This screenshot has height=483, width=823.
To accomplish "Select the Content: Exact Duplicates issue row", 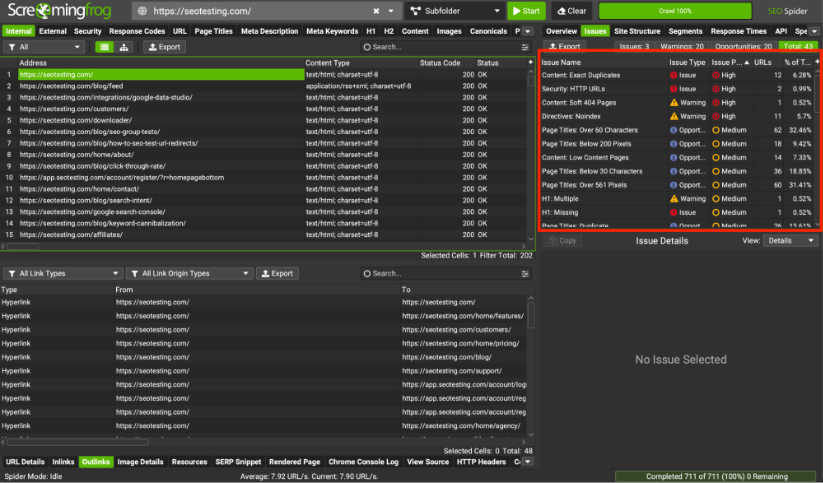I will (580, 75).
